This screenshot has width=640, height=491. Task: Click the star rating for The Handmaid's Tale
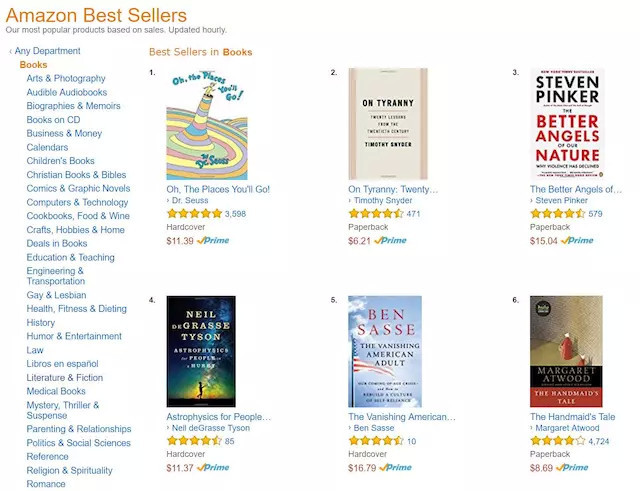[557, 441]
